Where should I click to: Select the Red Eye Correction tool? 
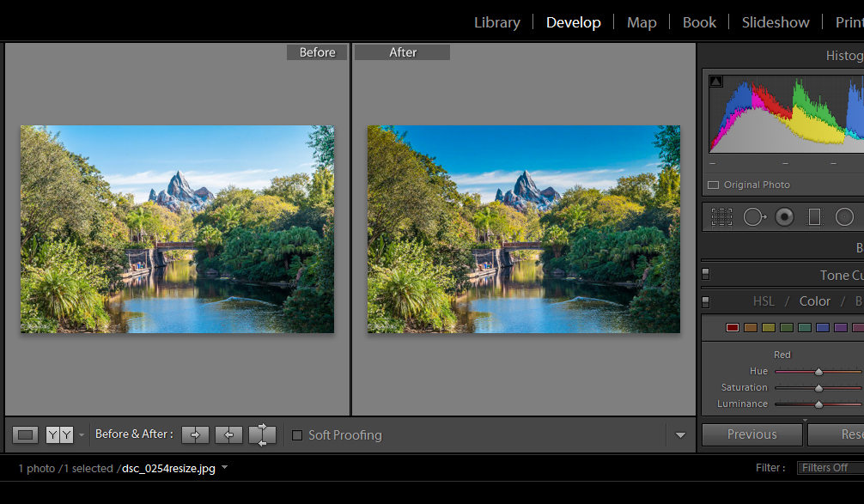tap(784, 217)
